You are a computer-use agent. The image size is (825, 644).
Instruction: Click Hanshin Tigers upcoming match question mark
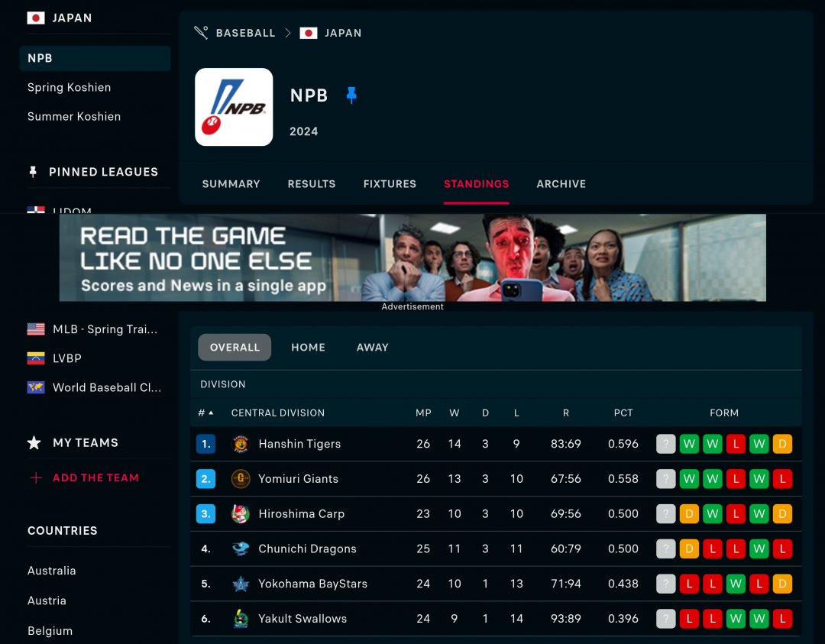(x=665, y=444)
